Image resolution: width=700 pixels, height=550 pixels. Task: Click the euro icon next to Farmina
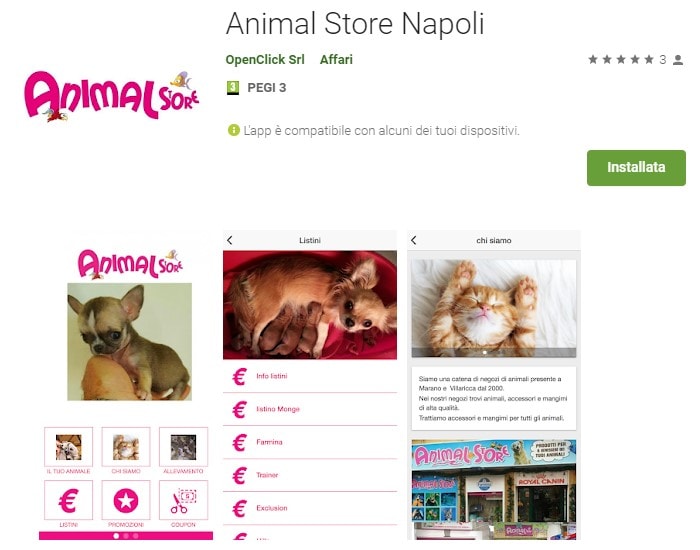pyautogui.click(x=240, y=442)
